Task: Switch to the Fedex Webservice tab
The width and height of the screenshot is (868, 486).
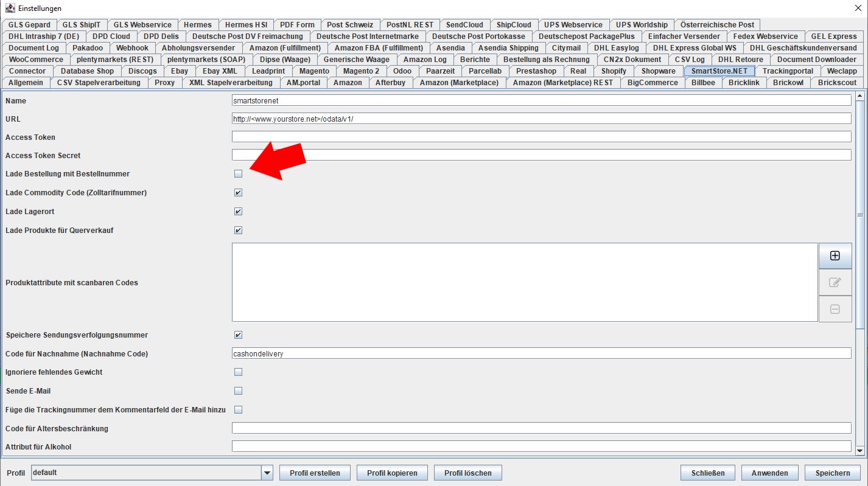Action: (765, 36)
